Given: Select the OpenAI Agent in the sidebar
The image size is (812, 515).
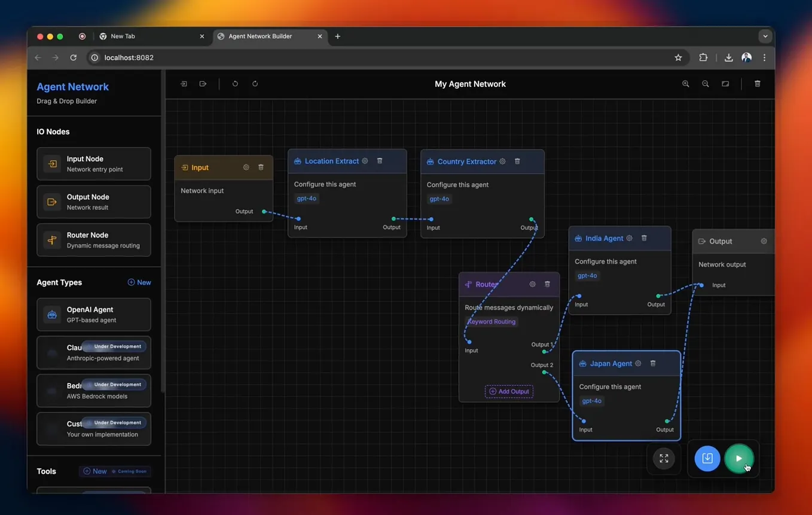Looking at the screenshot, I should point(93,314).
